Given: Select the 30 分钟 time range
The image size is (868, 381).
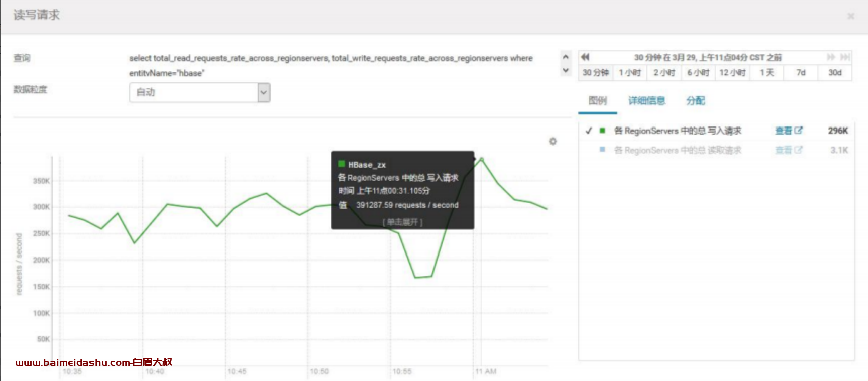Looking at the screenshot, I should pos(596,73).
